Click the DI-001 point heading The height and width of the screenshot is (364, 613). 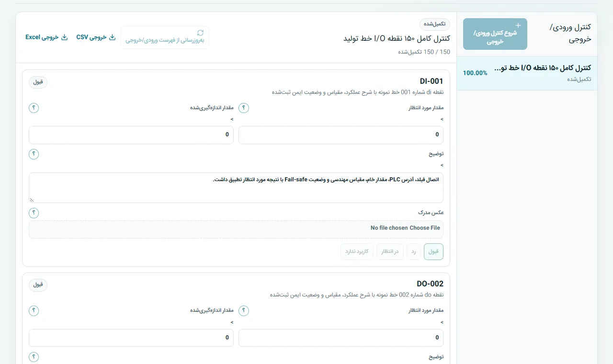(431, 81)
